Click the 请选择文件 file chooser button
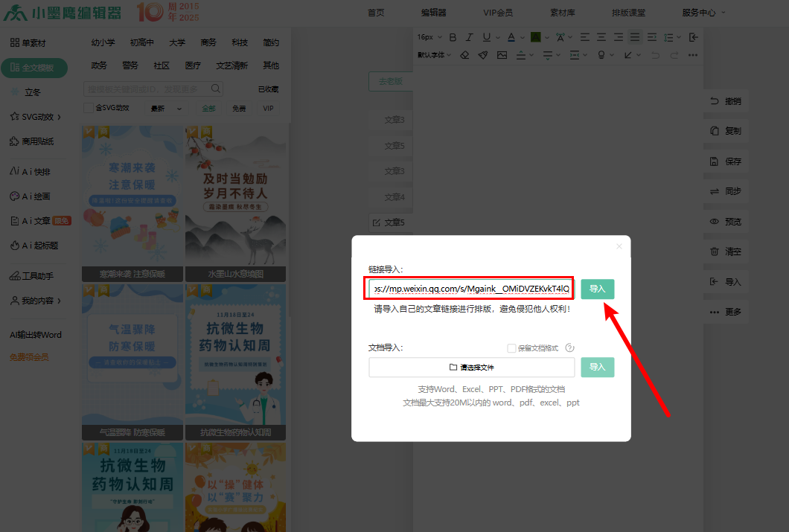Viewport: 789px width, 532px height. pos(471,368)
